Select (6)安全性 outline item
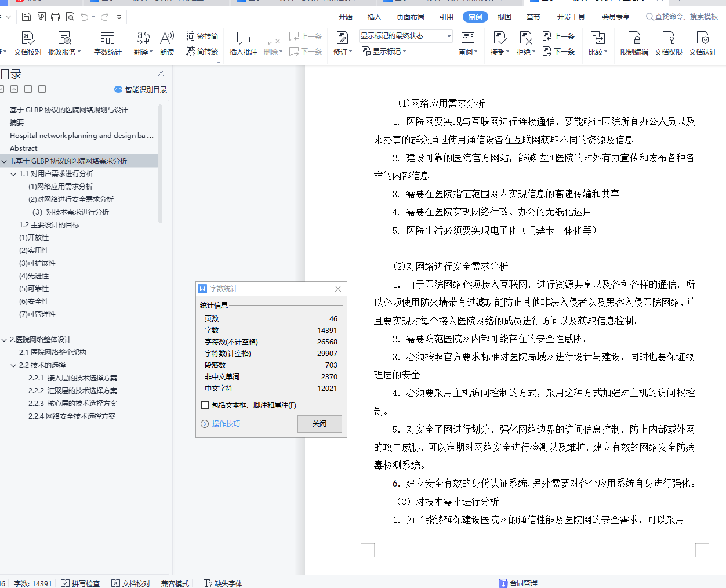Viewport: 726px width, 588px height. click(34, 302)
